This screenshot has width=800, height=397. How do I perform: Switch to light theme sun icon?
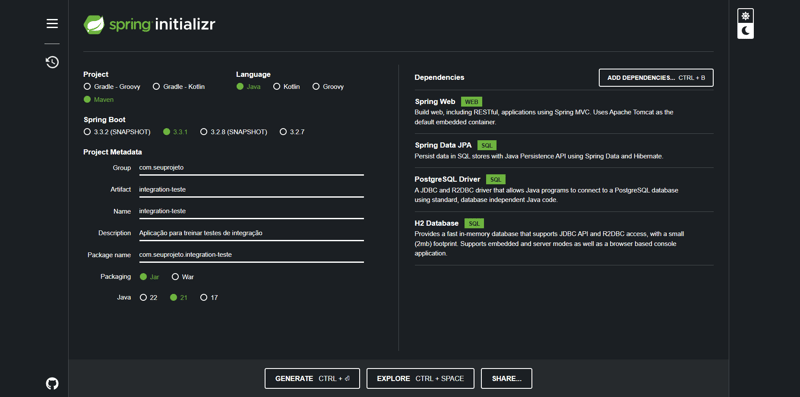[745, 15]
